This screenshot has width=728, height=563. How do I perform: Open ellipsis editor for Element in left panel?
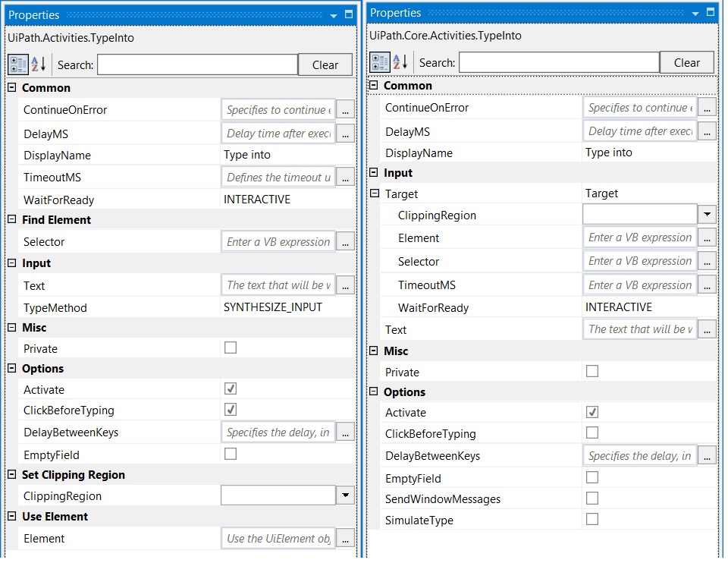click(x=346, y=539)
